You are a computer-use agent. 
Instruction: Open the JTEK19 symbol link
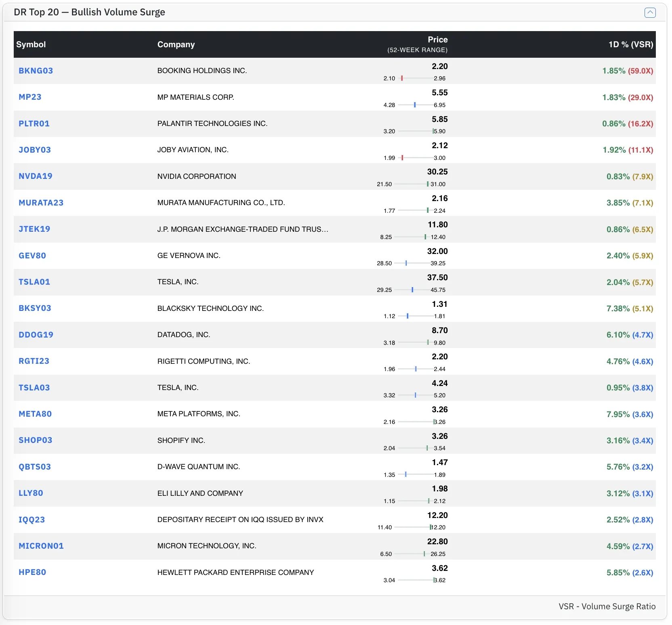(x=34, y=229)
